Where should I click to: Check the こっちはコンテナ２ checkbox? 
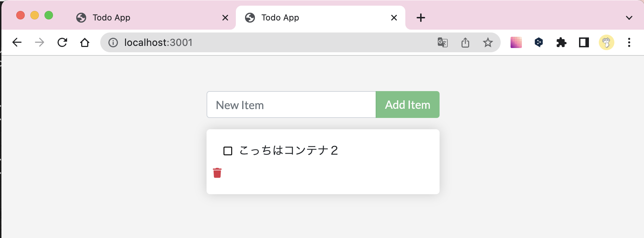coord(228,151)
